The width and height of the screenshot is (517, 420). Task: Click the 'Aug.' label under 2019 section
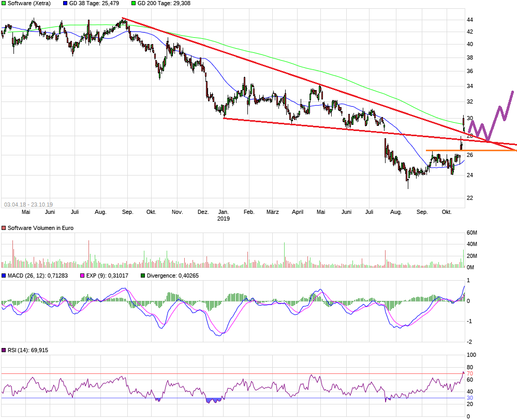[x=396, y=212]
